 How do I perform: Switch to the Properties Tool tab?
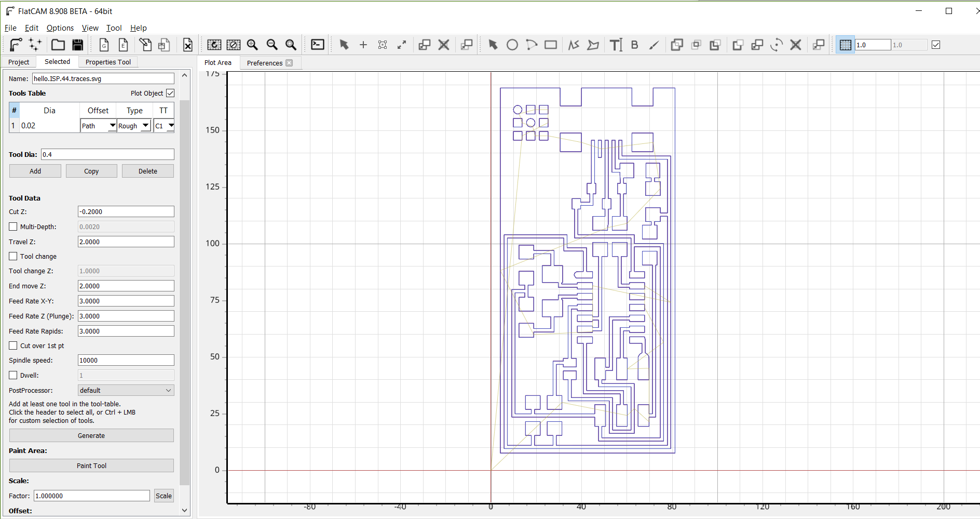108,62
